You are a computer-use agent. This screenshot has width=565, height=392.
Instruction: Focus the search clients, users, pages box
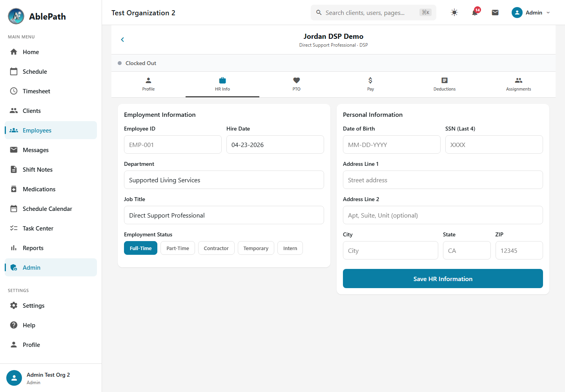pos(374,13)
